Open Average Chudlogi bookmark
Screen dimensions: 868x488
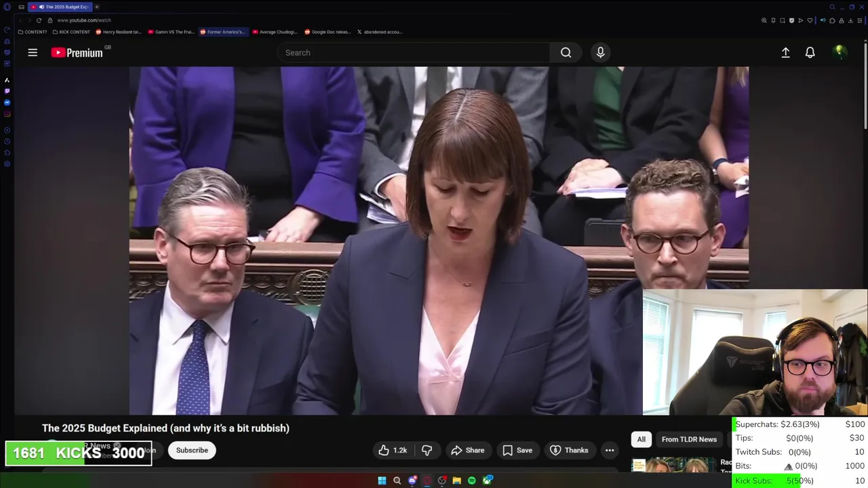[275, 32]
